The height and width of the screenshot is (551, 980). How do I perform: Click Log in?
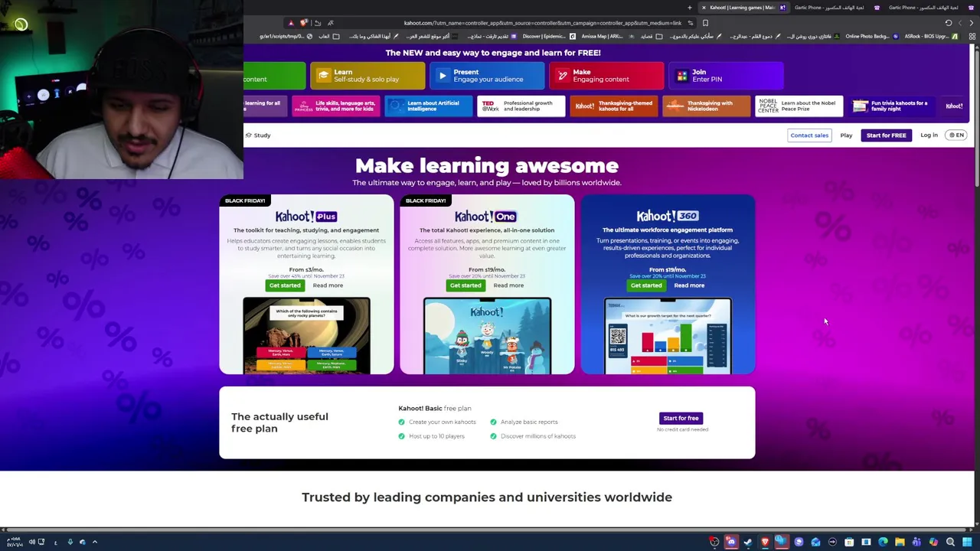coord(929,135)
